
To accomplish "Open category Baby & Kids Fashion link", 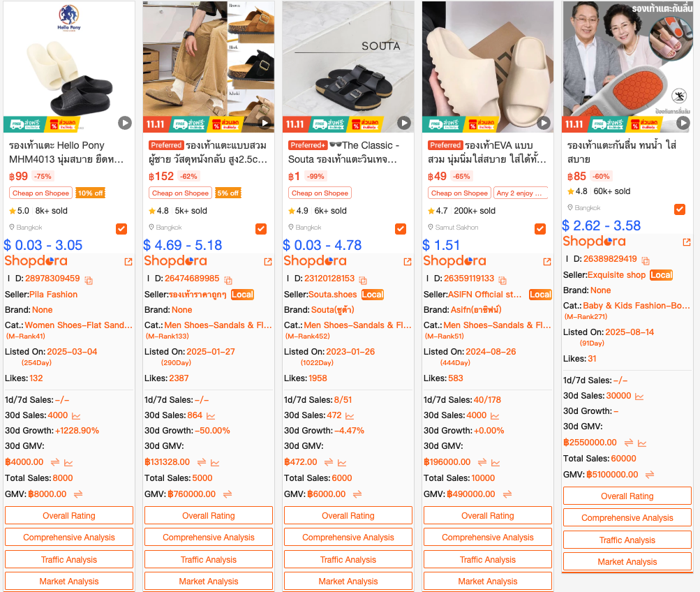I will [636, 306].
